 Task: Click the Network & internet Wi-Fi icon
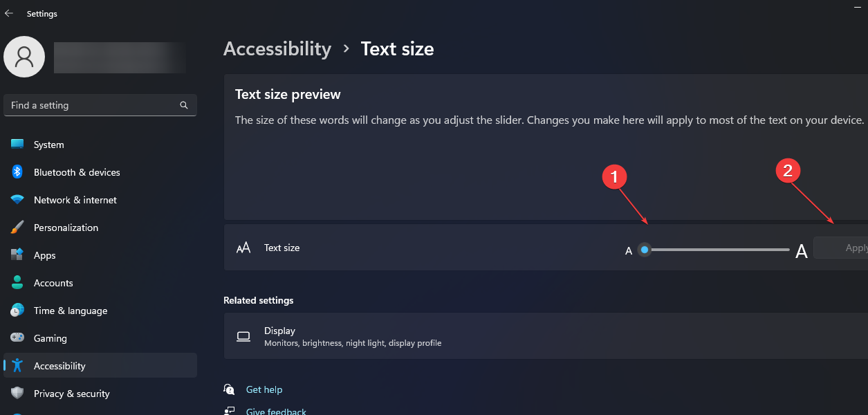(17, 200)
